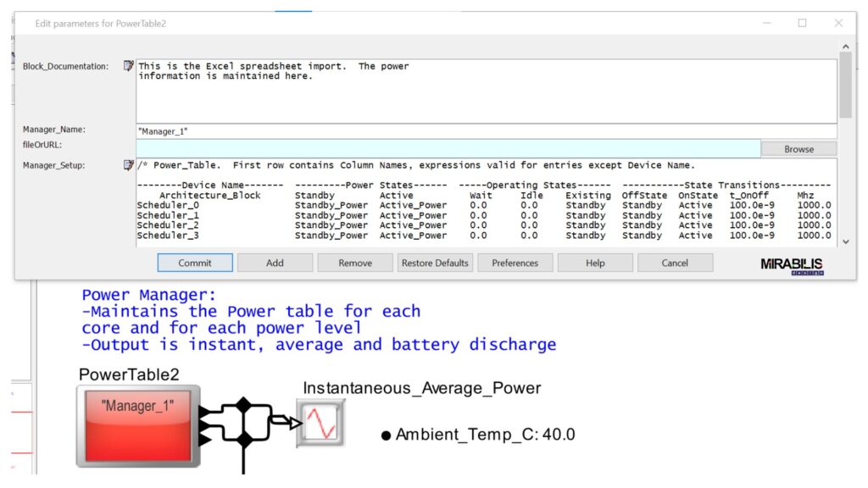This screenshot has height=488, width=868.
Task: Open the Manager_Setup text editor icon
Action: 129,165
